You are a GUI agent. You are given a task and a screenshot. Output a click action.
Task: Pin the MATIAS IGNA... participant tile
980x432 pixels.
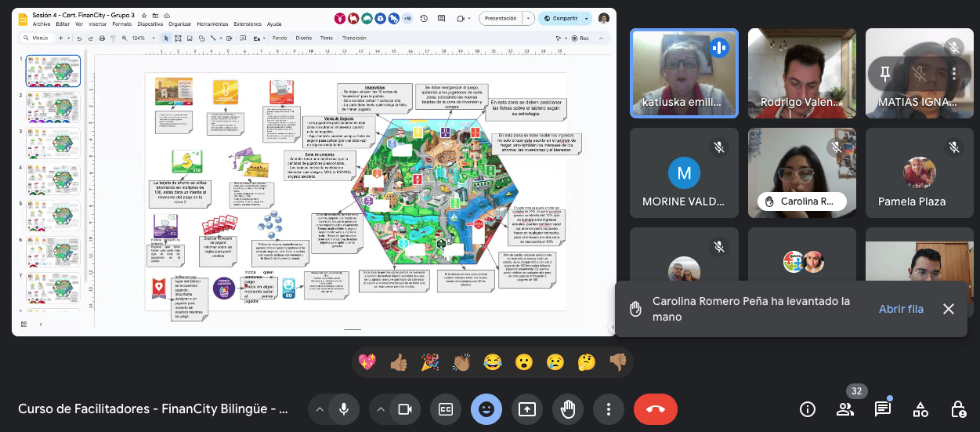(886, 73)
